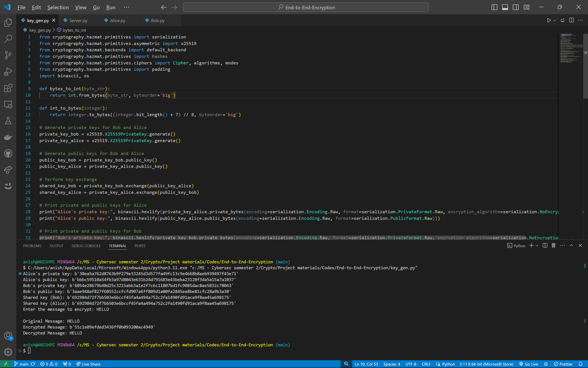Close the bottom terminal panel
The width and height of the screenshot is (588, 368).
[x=580, y=245]
